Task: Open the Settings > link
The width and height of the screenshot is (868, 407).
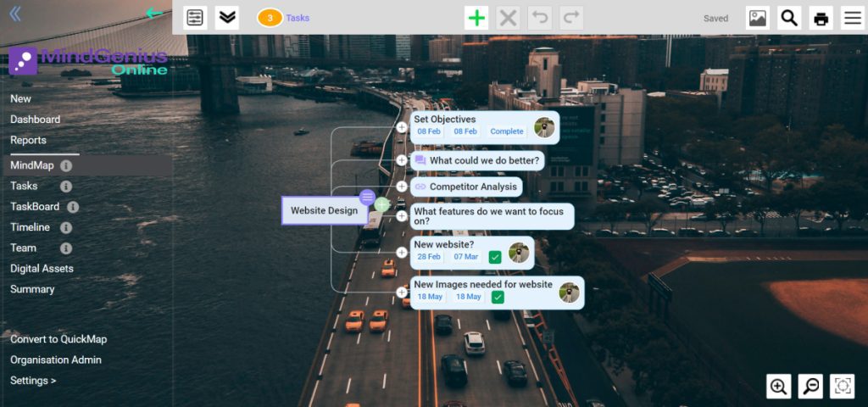Action: tap(33, 381)
